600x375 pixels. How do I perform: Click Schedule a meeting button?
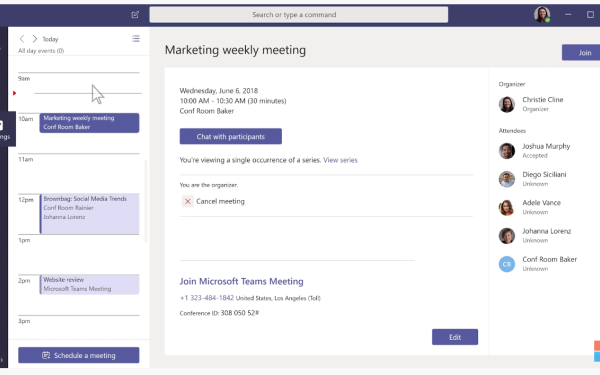pyautogui.click(x=79, y=355)
